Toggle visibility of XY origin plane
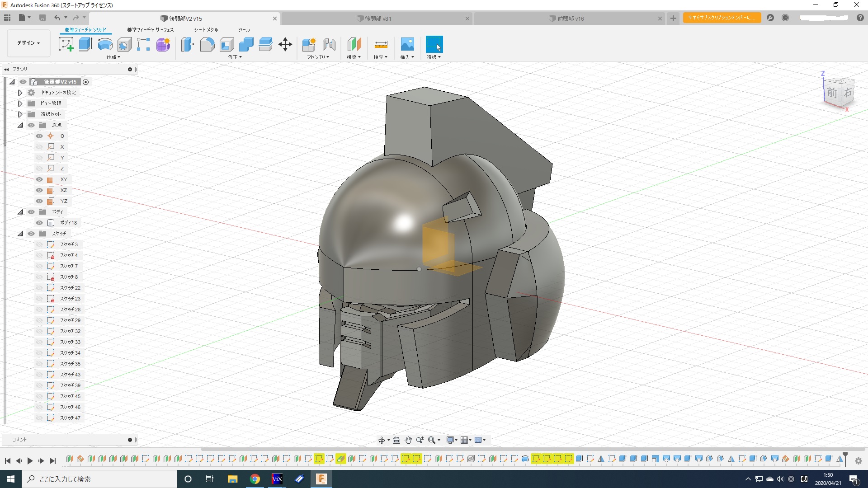The height and width of the screenshot is (488, 868). point(39,179)
